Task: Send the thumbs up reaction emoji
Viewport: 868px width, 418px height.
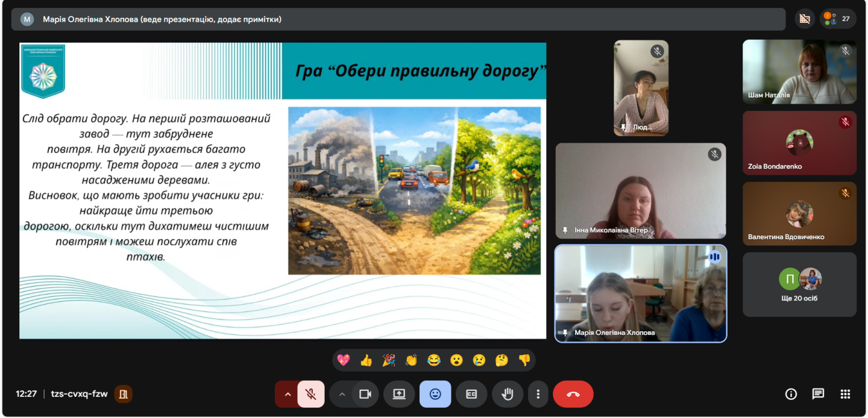Action: click(366, 360)
